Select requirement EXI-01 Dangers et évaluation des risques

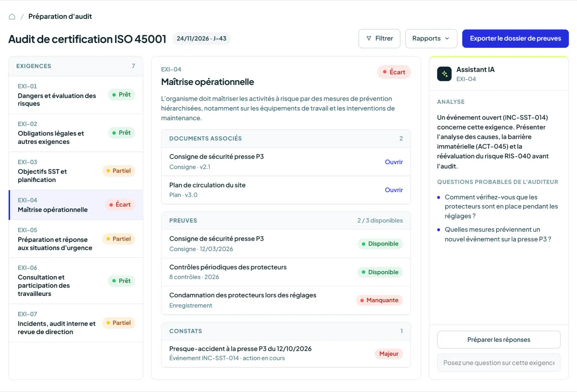coord(76,95)
